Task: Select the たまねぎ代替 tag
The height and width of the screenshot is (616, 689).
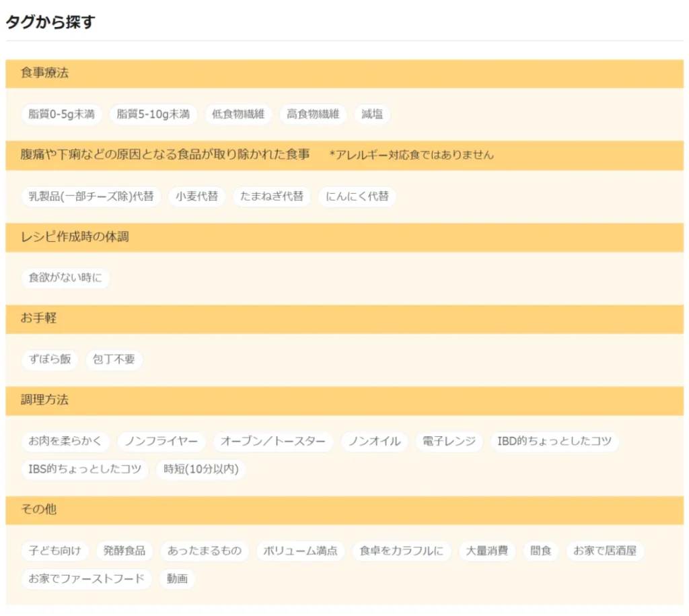Action: pyautogui.click(x=272, y=197)
